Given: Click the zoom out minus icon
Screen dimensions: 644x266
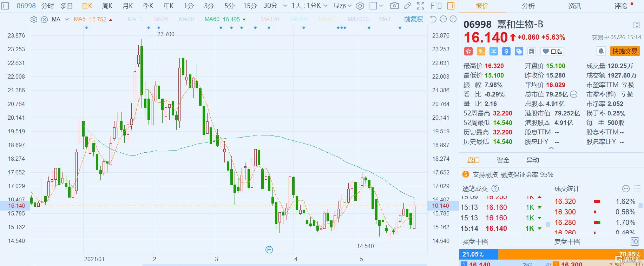Looking at the screenshot, I should click(x=443, y=19).
